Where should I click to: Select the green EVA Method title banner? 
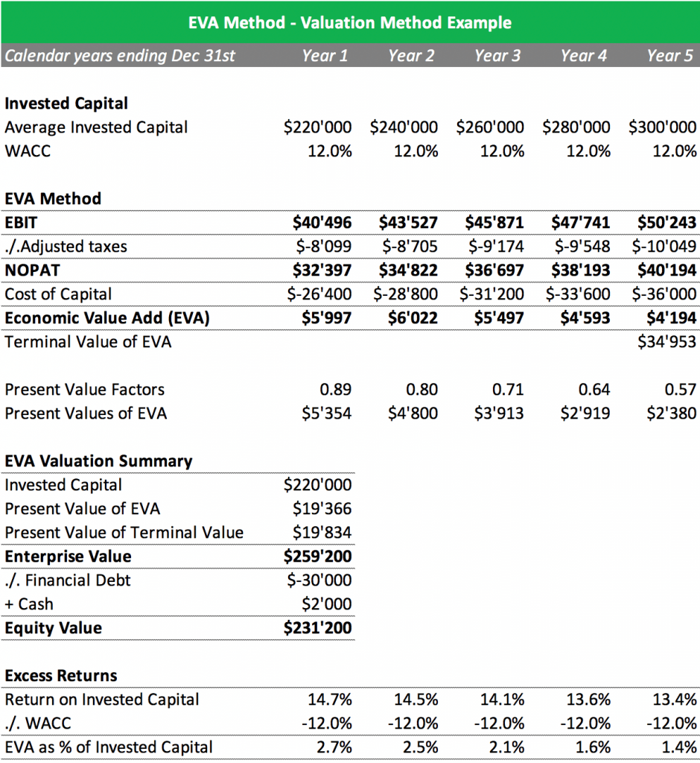[350, 22]
